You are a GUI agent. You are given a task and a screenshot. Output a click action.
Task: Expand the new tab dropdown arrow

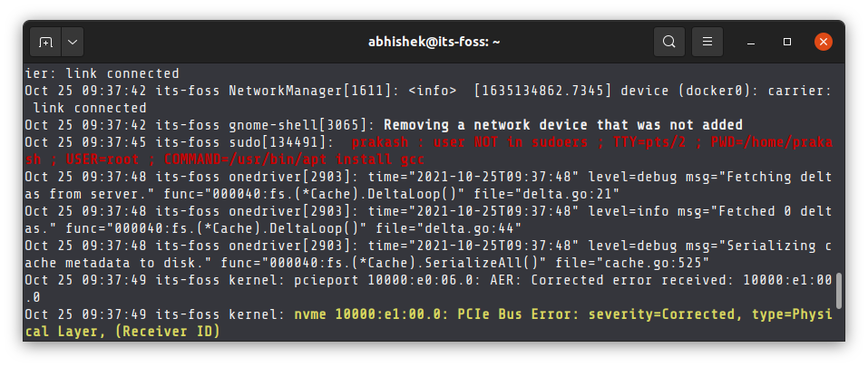73,42
